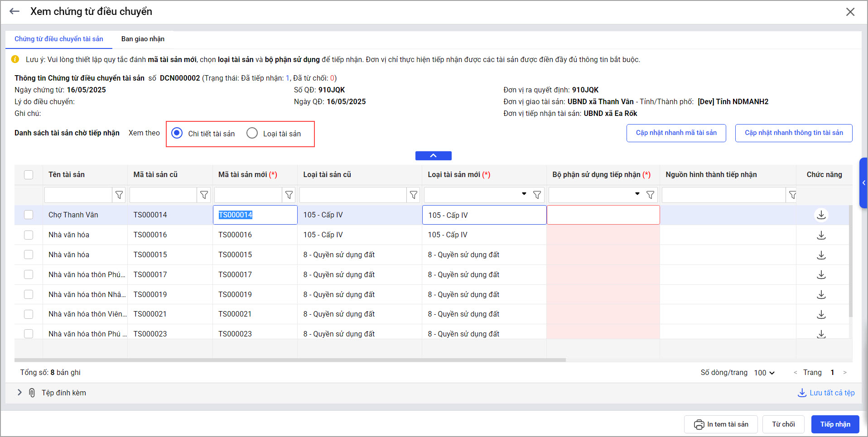Viewport: 868px width, 437px height.
Task: Expand the Tệp đính kèm section
Action: (x=19, y=393)
